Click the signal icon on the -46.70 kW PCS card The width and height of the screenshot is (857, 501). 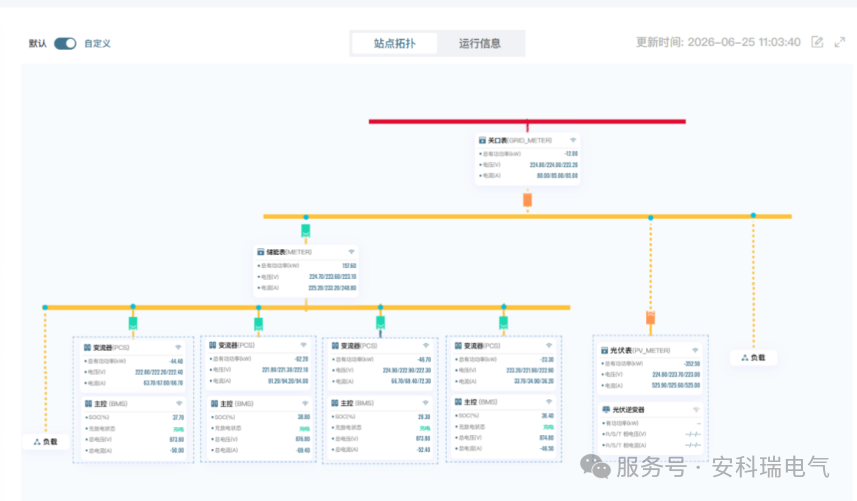pyautogui.click(x=426, y=346)
